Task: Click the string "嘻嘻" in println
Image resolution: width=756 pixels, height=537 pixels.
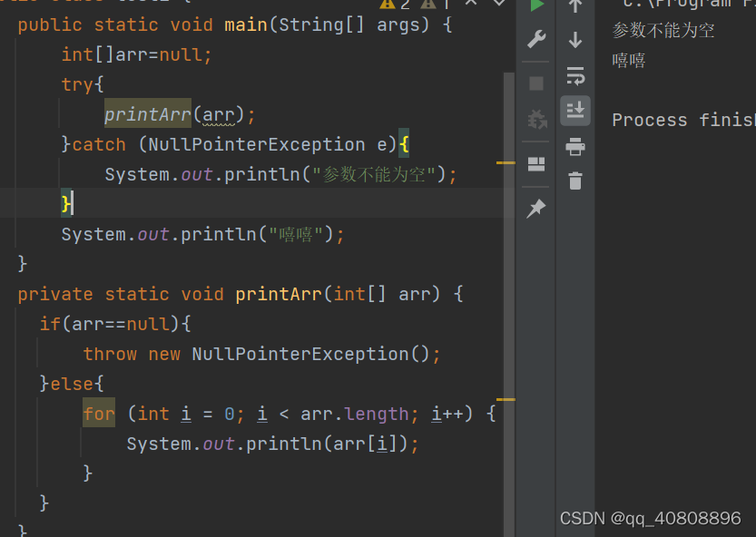Action: coord(296,234)
